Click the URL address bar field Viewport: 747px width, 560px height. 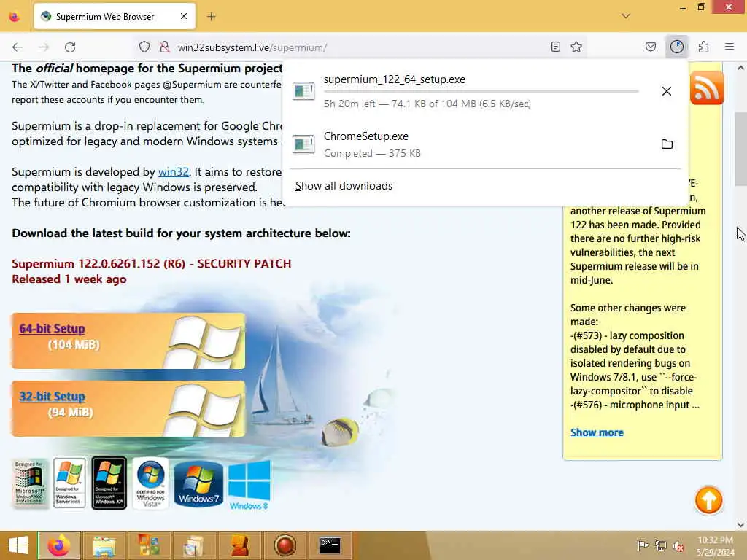click(x=360, y=47)
